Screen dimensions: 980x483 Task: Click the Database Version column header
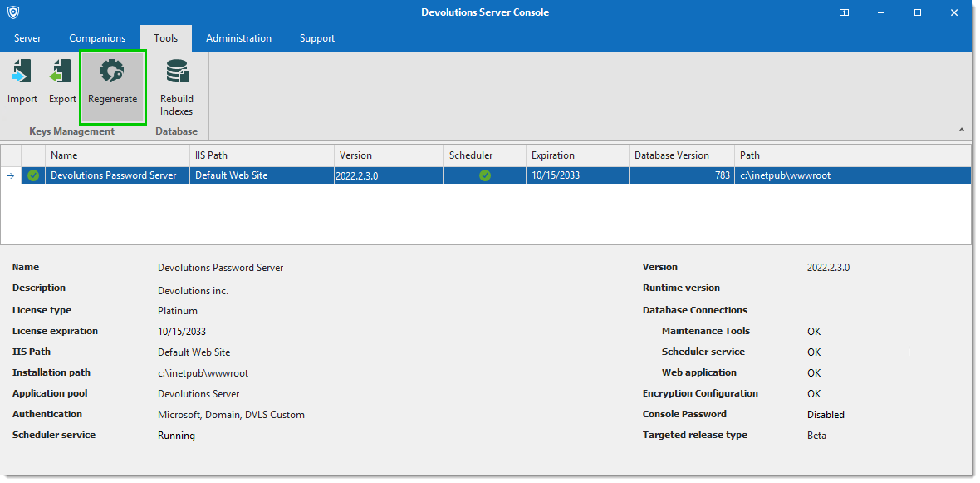point(681,155)
